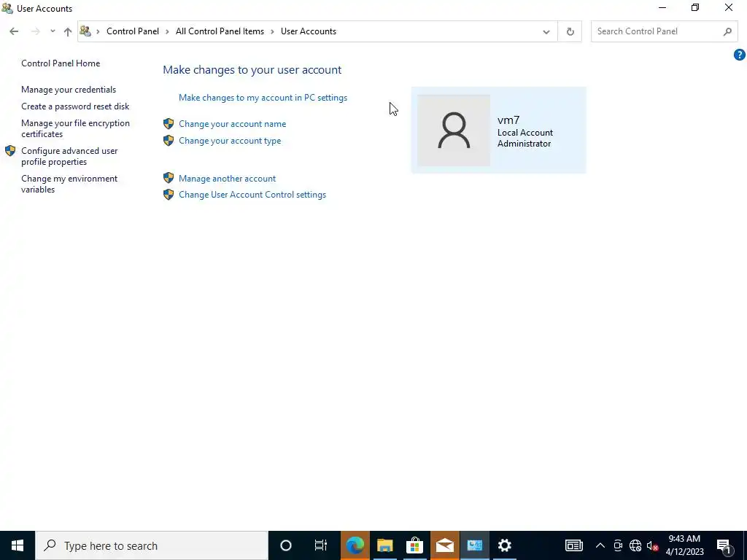Open Change your account type
This screenshot has height=560, width=747.
click(230, 141)
